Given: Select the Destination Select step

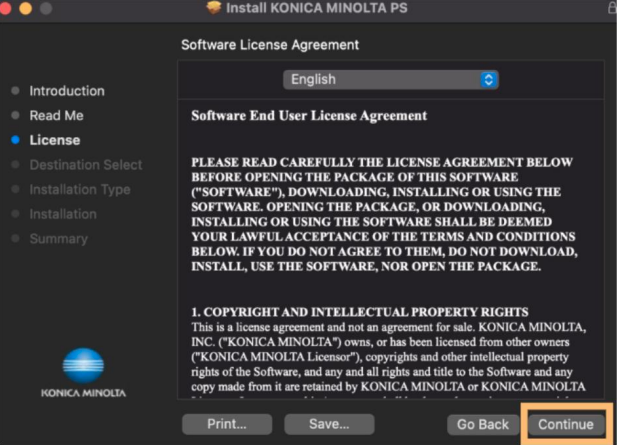Looking at the screenshot, I should click(86, 165).
